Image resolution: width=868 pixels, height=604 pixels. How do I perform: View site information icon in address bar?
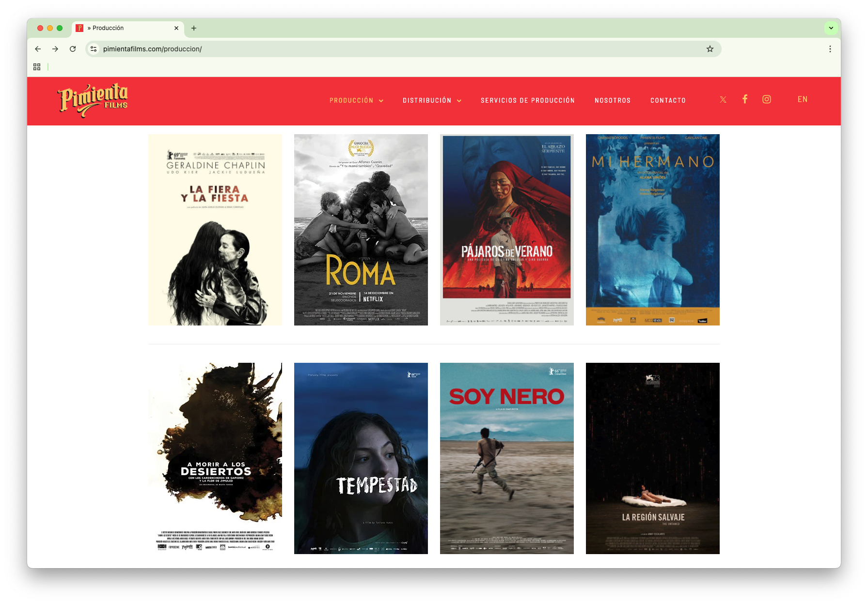click(x=94, y=49)
